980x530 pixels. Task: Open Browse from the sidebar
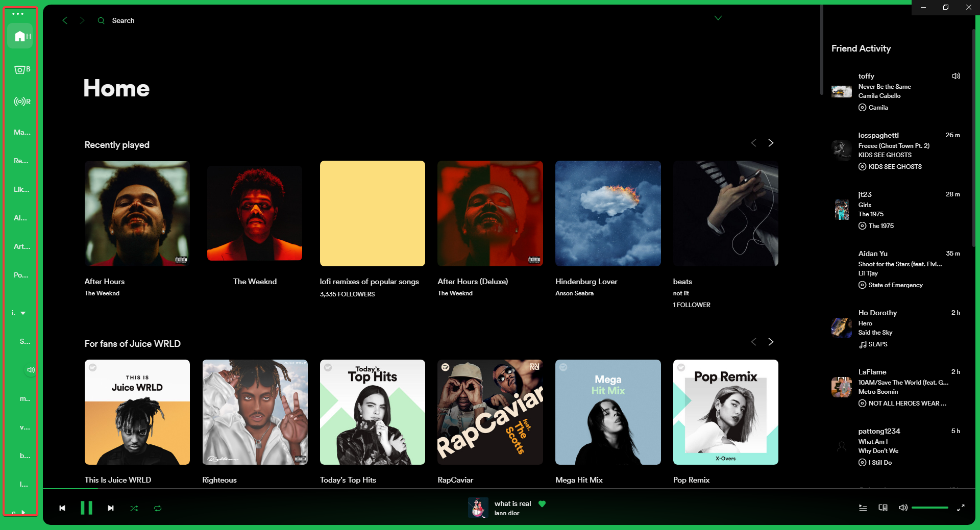pos(21,69)
